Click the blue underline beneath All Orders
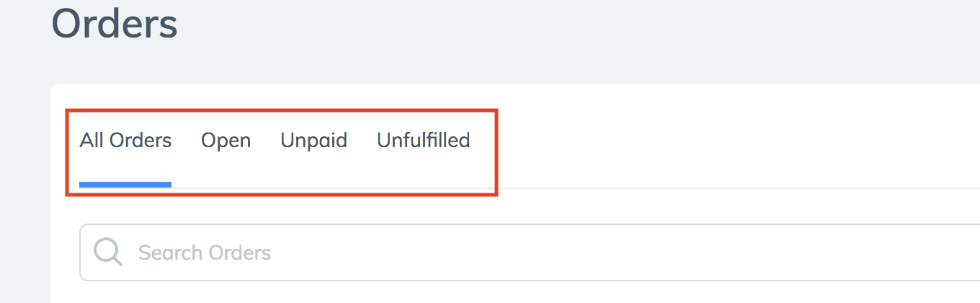 point(125,185)
